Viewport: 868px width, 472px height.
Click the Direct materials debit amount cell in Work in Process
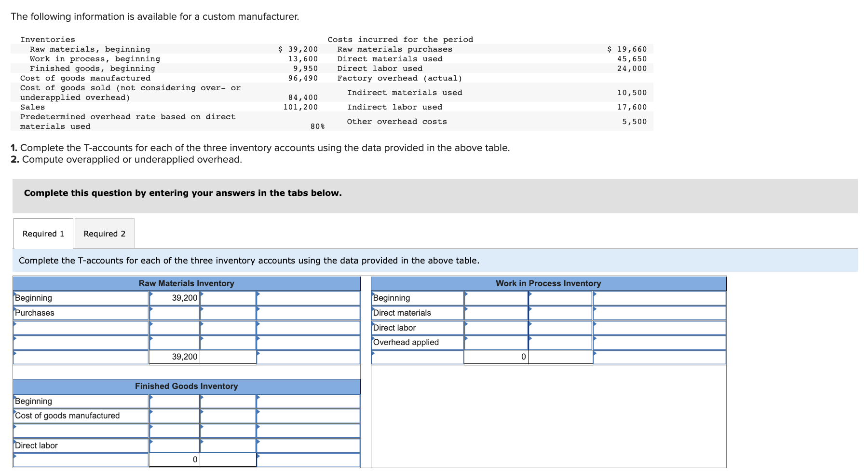click(x=496, y=313)
